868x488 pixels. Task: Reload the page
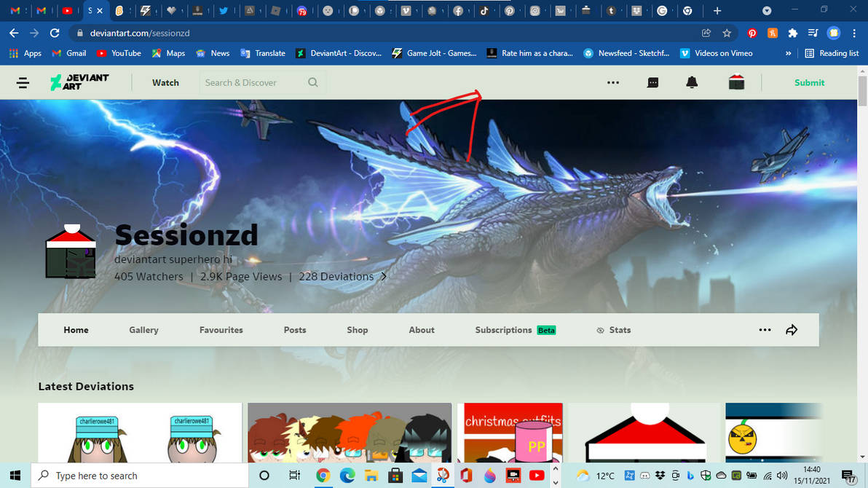(x=54, y=34)
